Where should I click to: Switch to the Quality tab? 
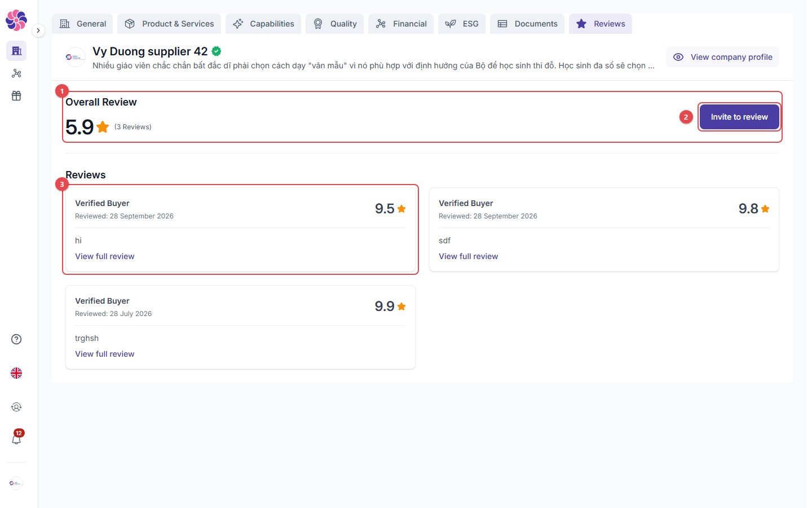click(335, 24)
